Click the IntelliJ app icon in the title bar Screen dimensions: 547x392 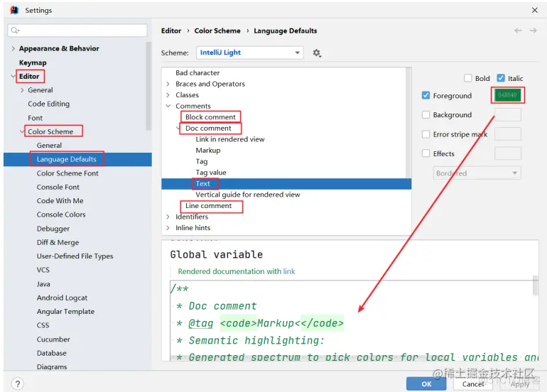point(14,10)
